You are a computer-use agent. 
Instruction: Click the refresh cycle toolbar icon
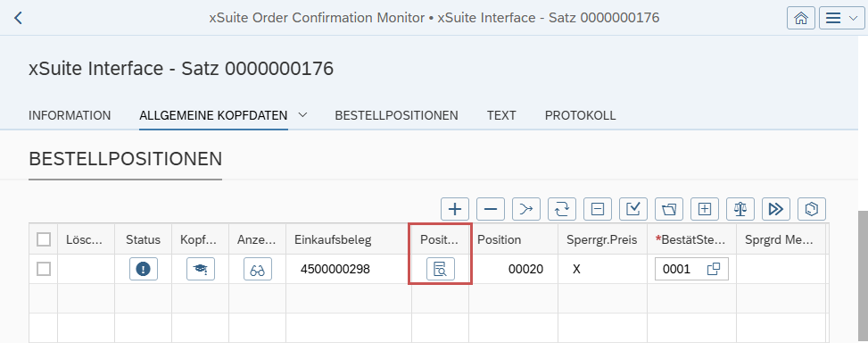[x=562, y=209]
